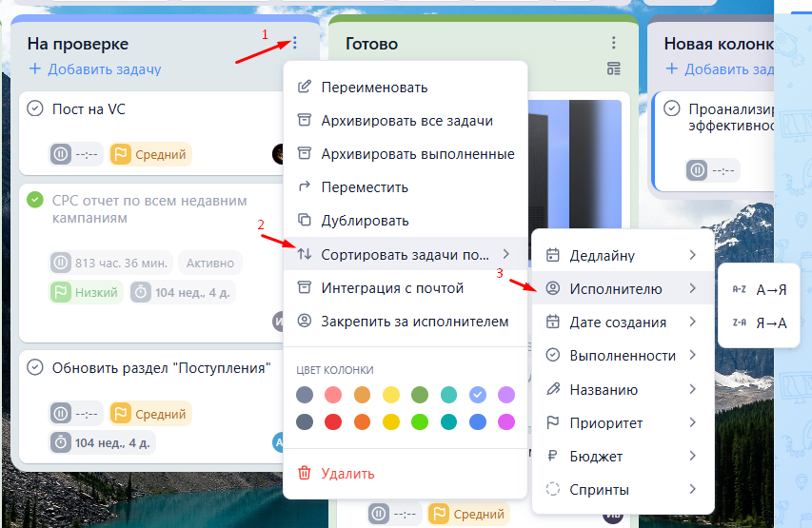This screenshot has height=528, width=812.
Task: Expand the Приоритет submenu chevron
Action: click(692, 422)
